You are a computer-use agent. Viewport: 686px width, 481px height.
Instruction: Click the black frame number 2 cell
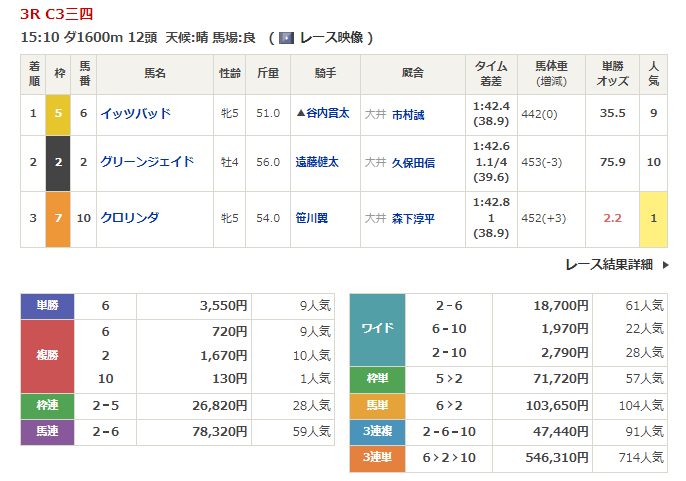(x=58, y=162)
